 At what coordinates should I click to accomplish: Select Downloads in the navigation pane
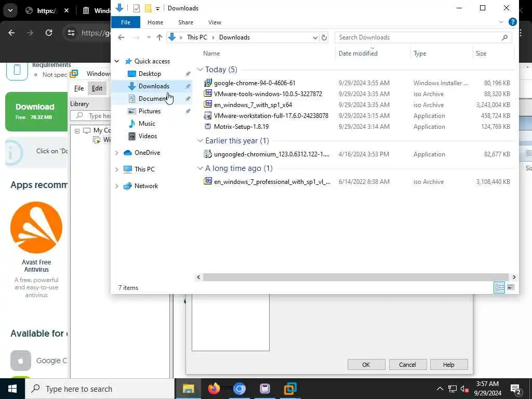click(x=154, y=86)
